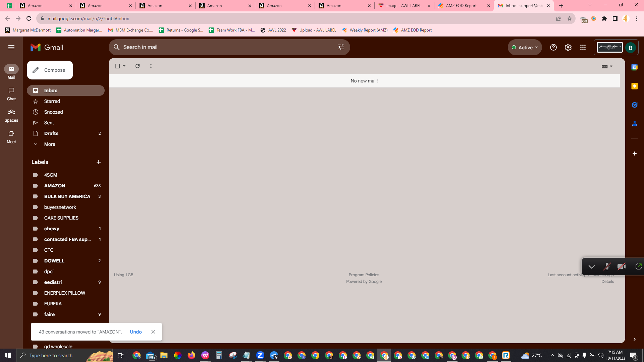
Task: Open the More toolbar options menu
Action: coord(151,66)
